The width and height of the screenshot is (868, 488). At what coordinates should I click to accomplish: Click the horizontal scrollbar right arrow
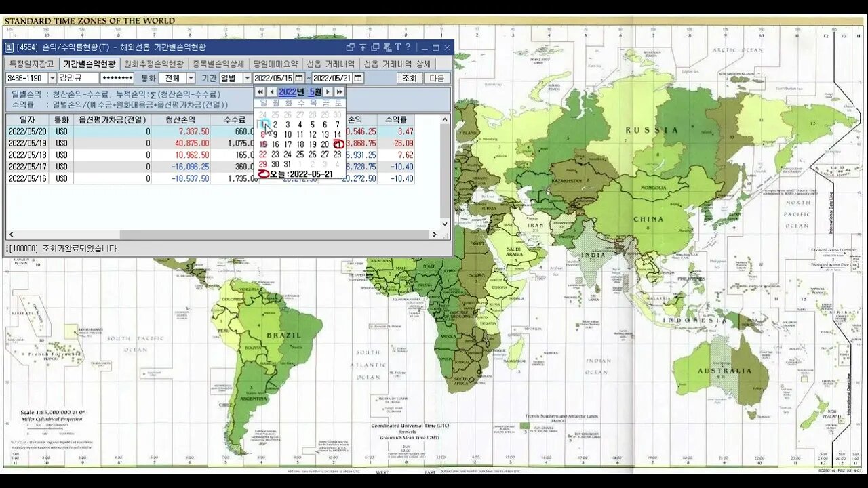click(x=435, y=235)
